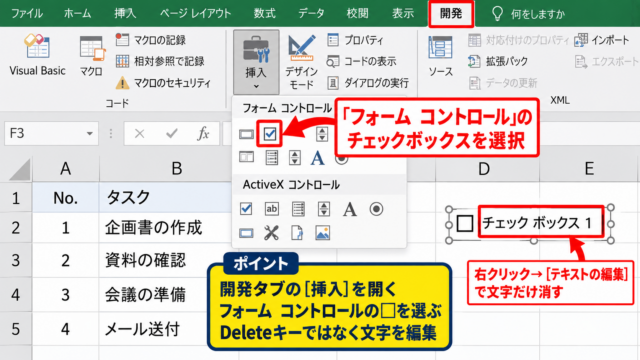Viewport: 640px width, 360px height.
Task: Select the form control list box icon
Action: [271, 158]
